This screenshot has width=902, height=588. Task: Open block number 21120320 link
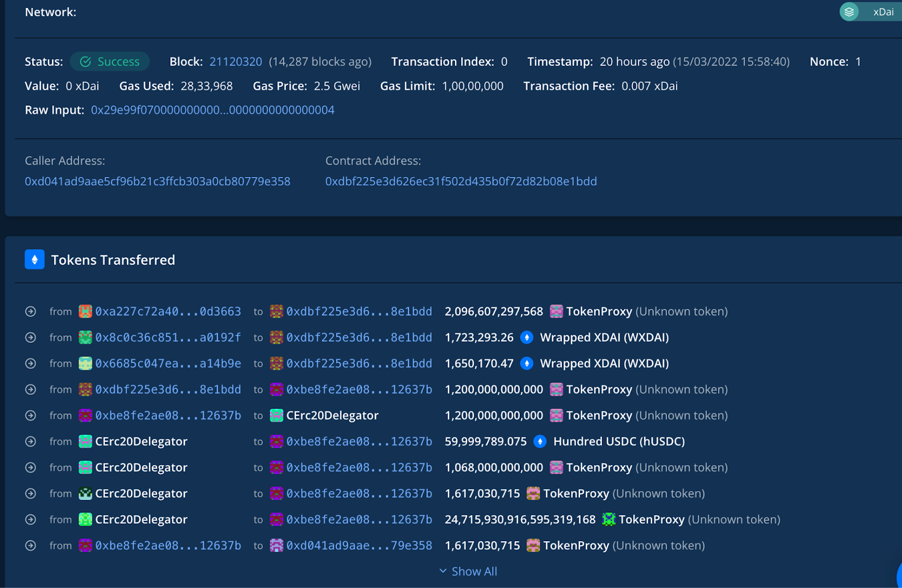pyautogui.click(x=236, y=61)
